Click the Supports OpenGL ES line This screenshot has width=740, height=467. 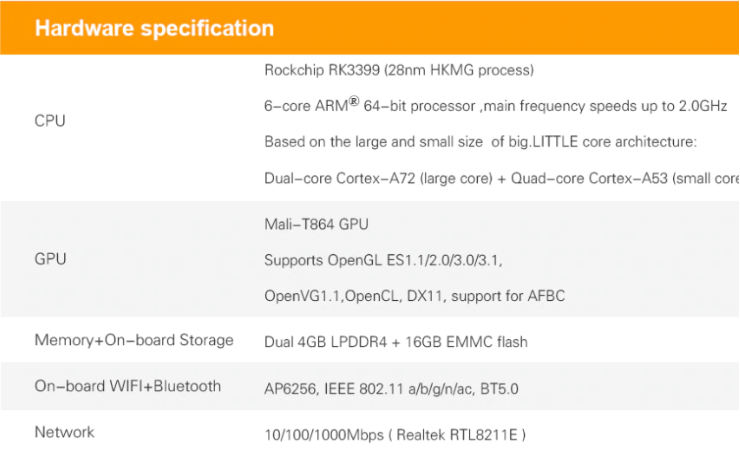[x=383, y=260]
